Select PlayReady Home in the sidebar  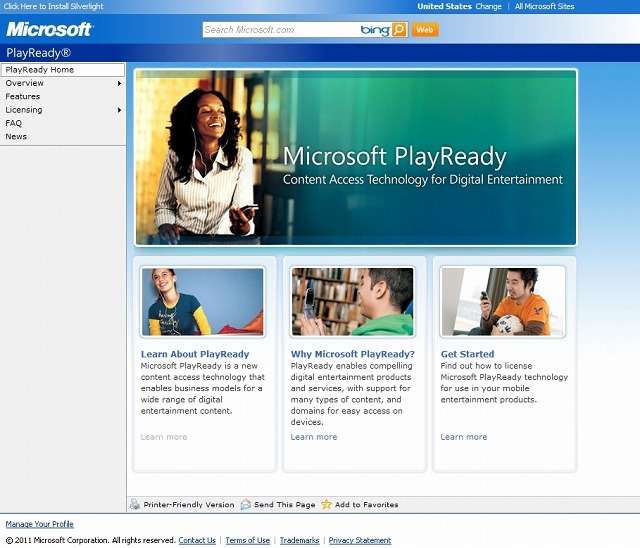(63, 70)
